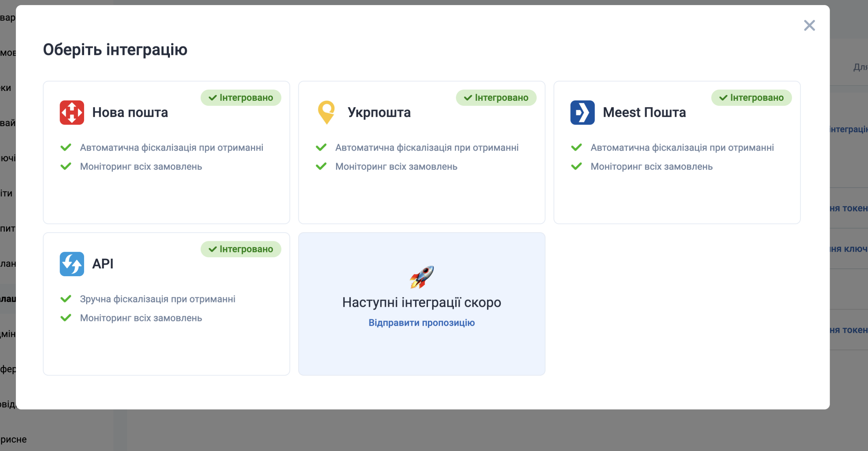
Task: Click the rocket emoji icon
Action: pyautogui.click(x=421, y=277)
